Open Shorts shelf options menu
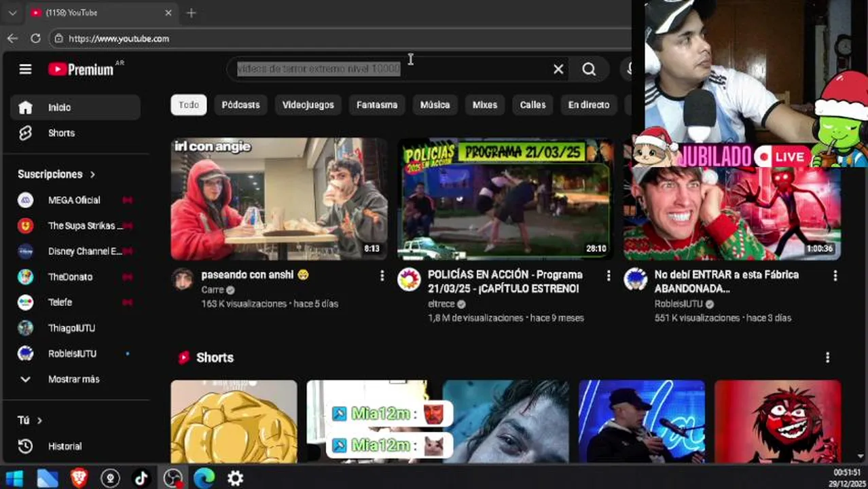The image size is (868, 489). (x=827, y=357)
